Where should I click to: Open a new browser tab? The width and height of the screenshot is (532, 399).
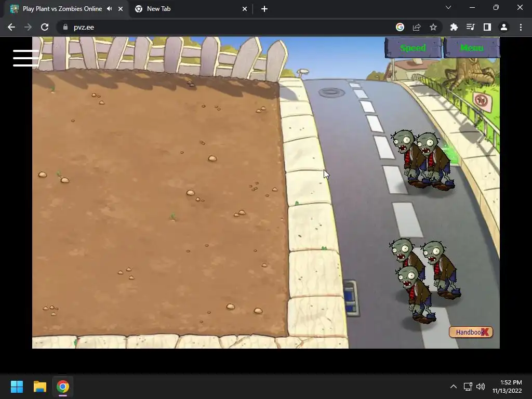pos(264,9)
